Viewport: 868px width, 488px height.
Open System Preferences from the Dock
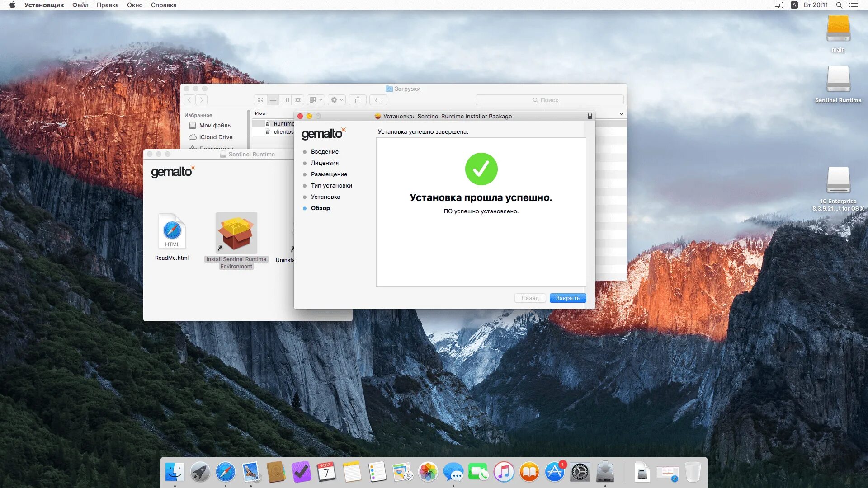[x=580, y=472]
